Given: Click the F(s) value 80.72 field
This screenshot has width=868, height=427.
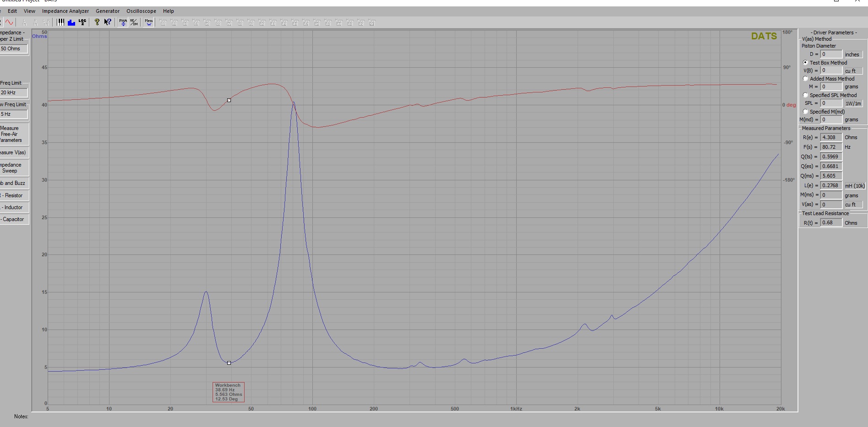Looking at the screenshot, I should tap(831, 147).
